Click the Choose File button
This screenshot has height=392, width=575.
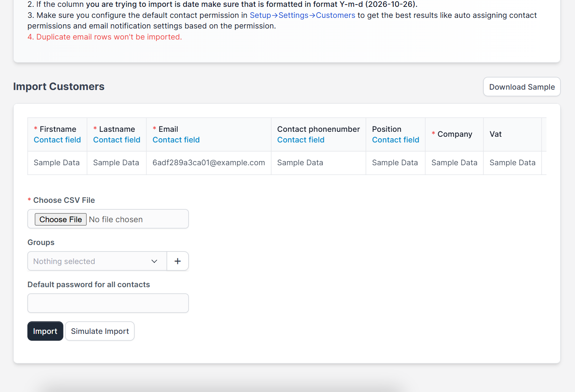click(61, 220)
